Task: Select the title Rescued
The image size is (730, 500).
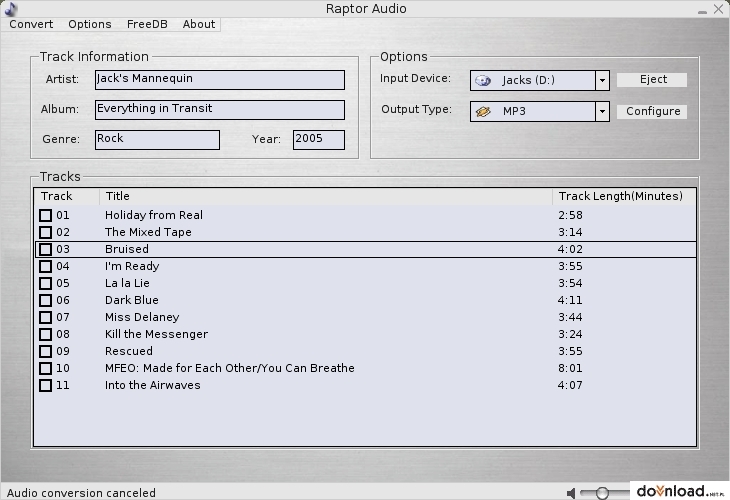Action: click(x=128, y=351)
